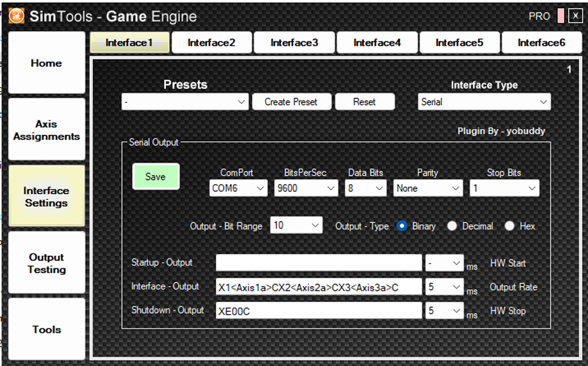
Task: Click the Reset button
Action: click(x=365, y=102)
